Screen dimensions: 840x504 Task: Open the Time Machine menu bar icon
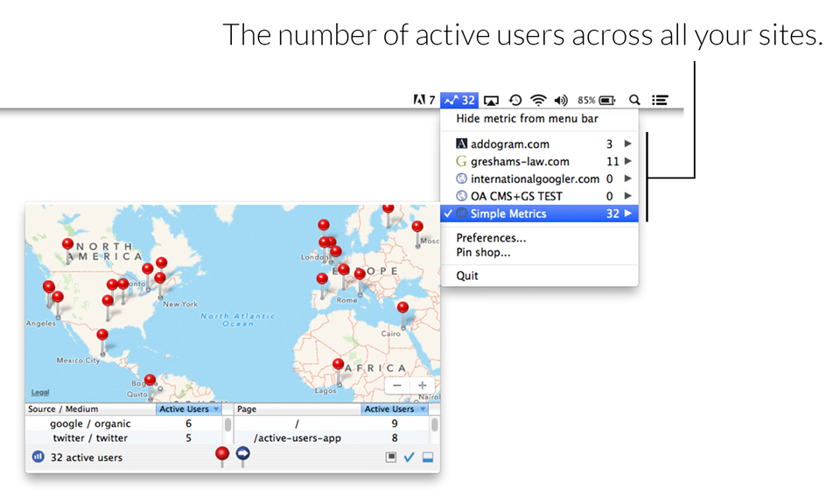(514, 100)
